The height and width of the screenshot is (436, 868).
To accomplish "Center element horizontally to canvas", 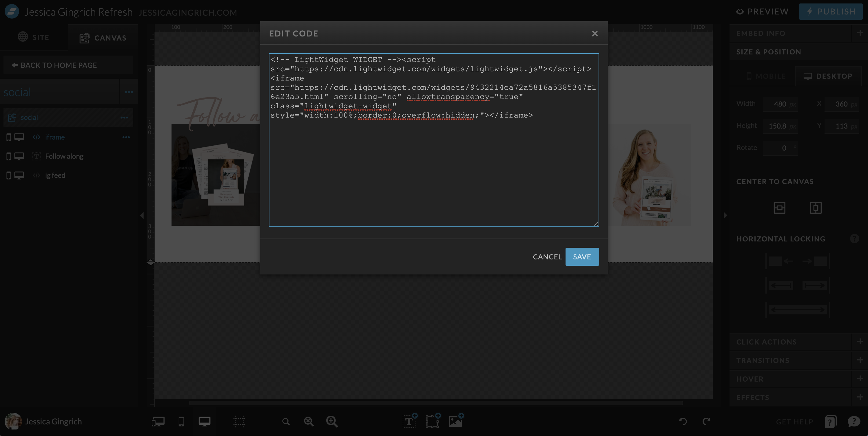I will tap(779, 208).
